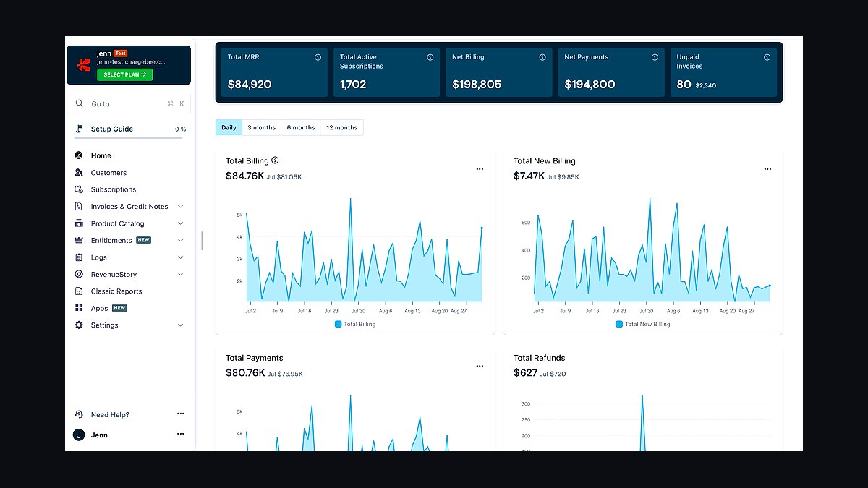868x488 pixels.
Task: Open Setup Guide link
Action: 112,129
